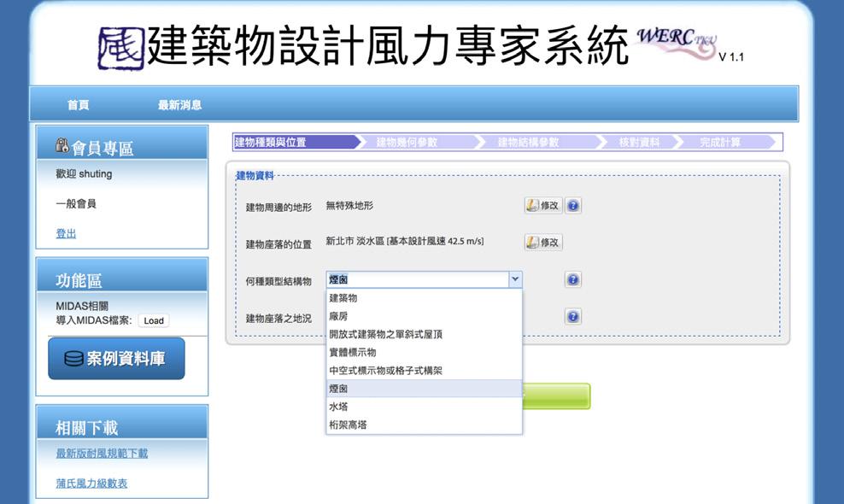The height and width of the screenshot is (504, 844).
Task: Open 首頁 in navigation bar
Action: click(x=78, y=104)
